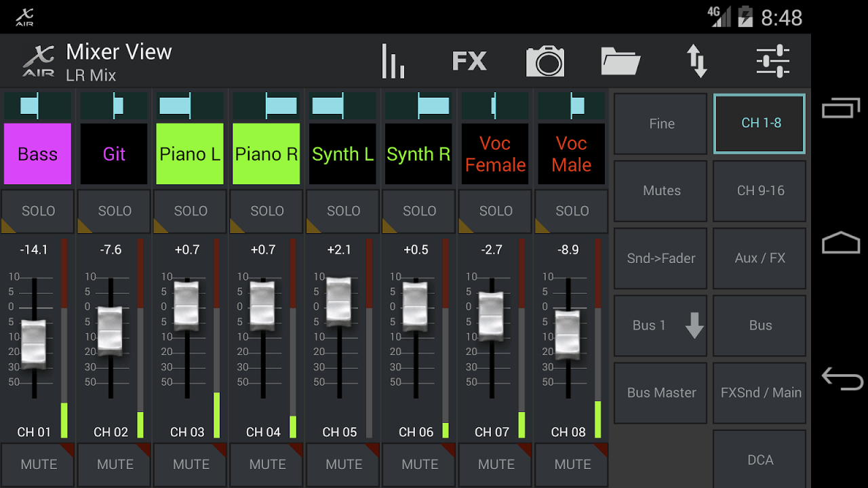Switch to the CH 9-16 bank
868x488 pixels.
[759, 190]
